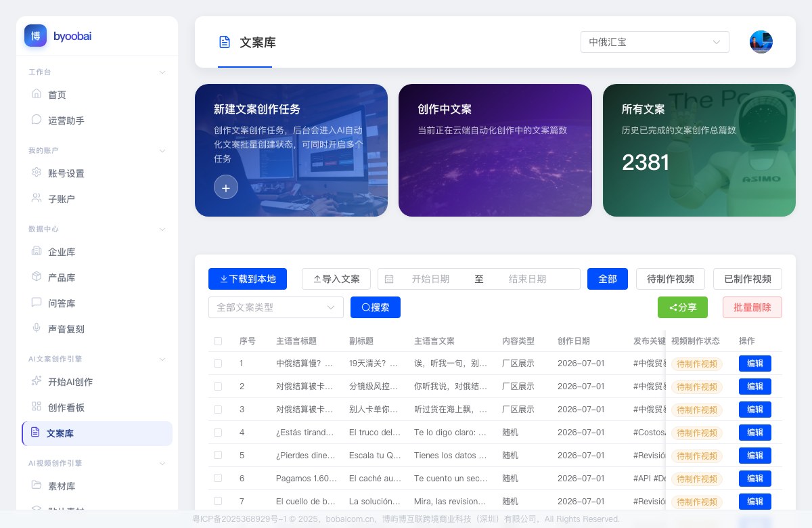Screen dimensions: 812x528
Task: Filter by 待制作视频 button
Action: pyautogui.click(x=671, y=279)
